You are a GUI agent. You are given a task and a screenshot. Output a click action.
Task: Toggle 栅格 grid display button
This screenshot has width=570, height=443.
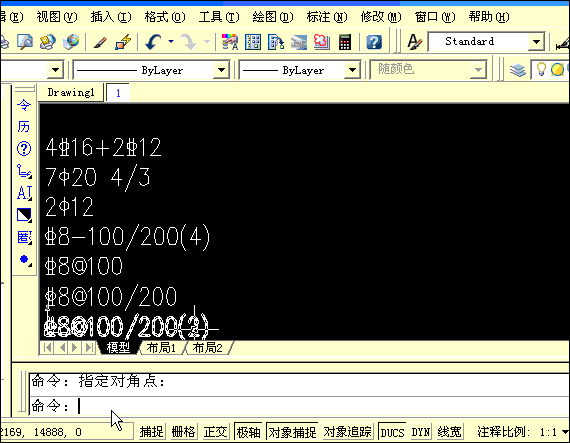coord(184,432)
